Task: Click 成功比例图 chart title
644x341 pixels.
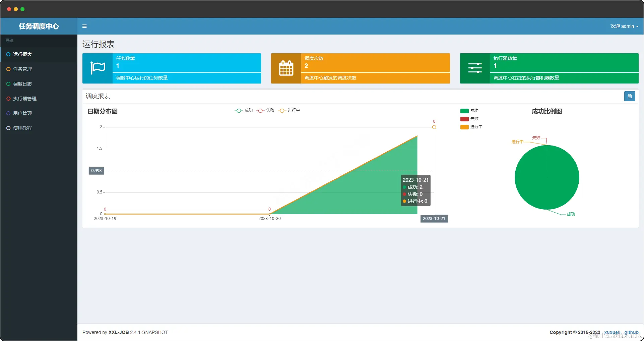Action: (x=547, y=111)
